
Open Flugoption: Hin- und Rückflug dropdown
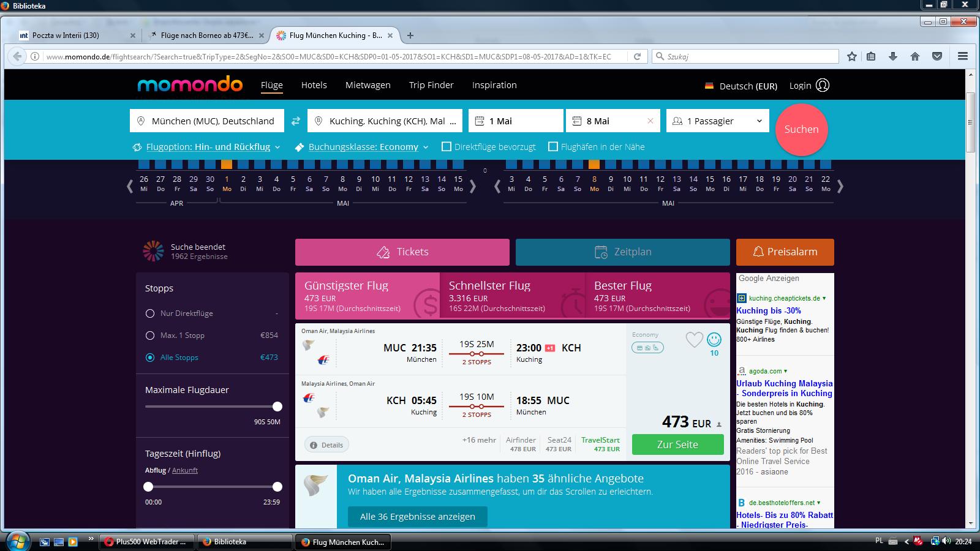207,147
